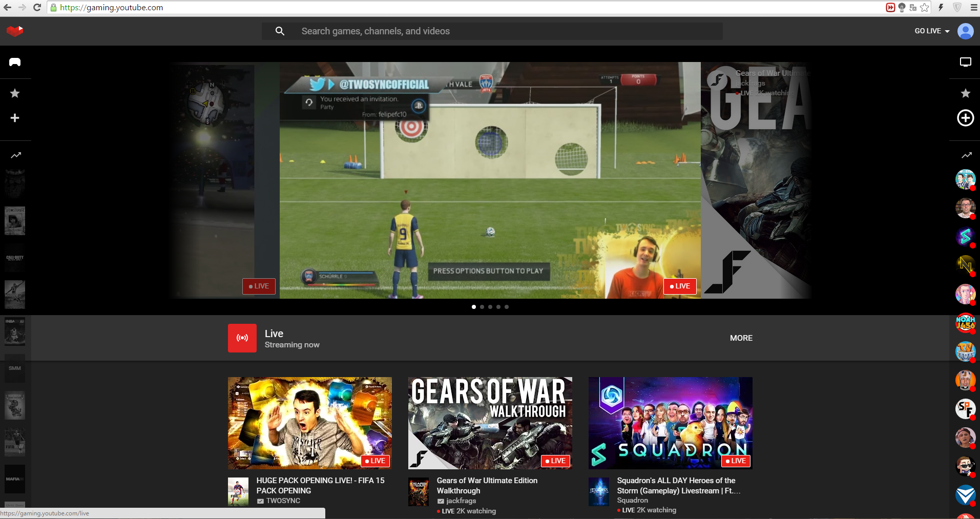Open the user account avatar

click(965, 31)
